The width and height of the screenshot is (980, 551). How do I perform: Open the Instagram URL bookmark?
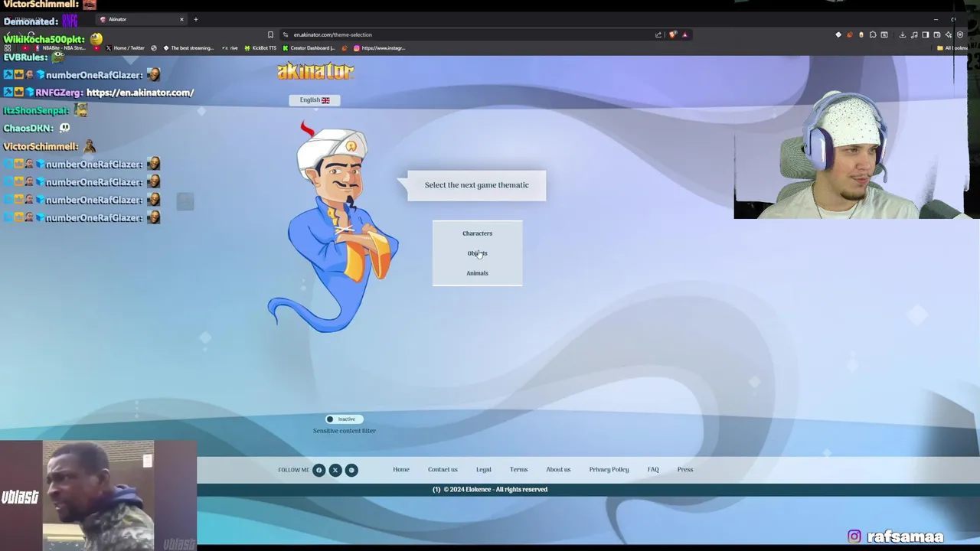[x=379, y=48]
